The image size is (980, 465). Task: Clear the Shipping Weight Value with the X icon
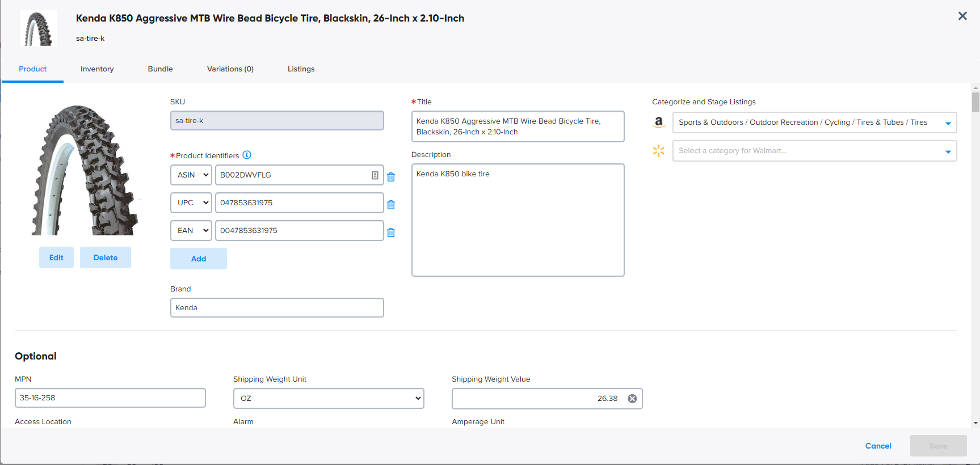click(632, 399)
